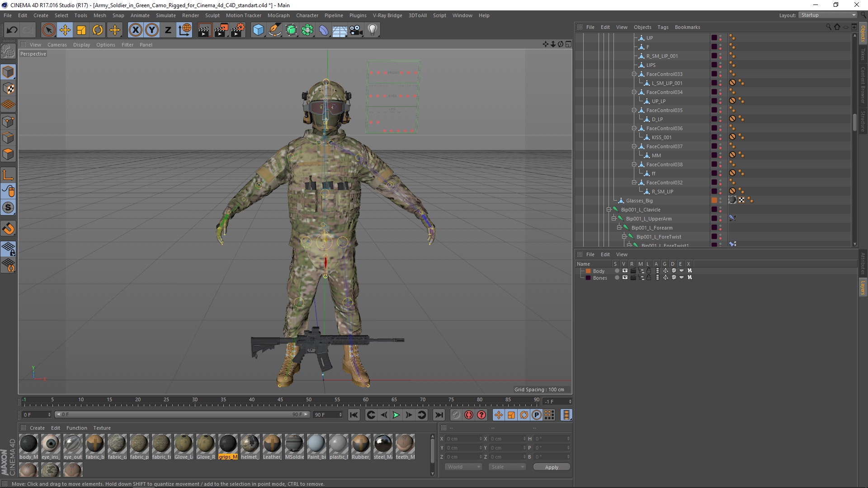Toggle the Bones layer visibility eye
The width and height of the screenshot is (868, 488).
pos(624,278)
